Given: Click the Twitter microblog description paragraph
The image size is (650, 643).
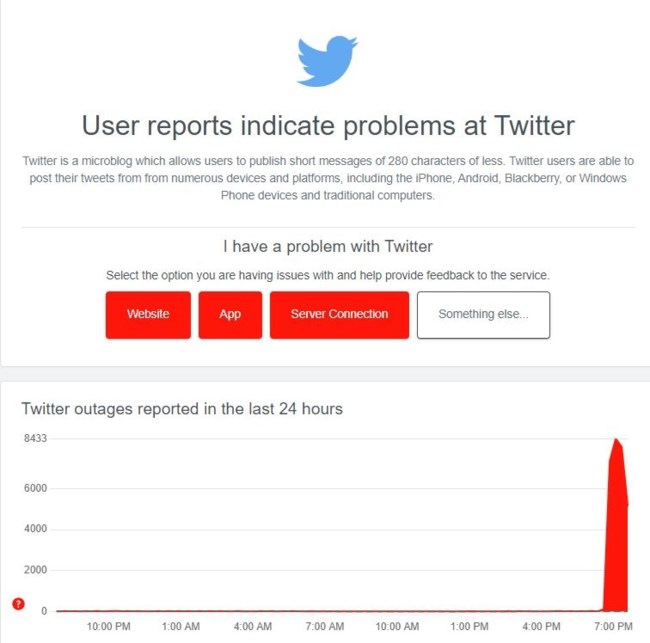Looking at the screenshot, I should pos(327,178).
